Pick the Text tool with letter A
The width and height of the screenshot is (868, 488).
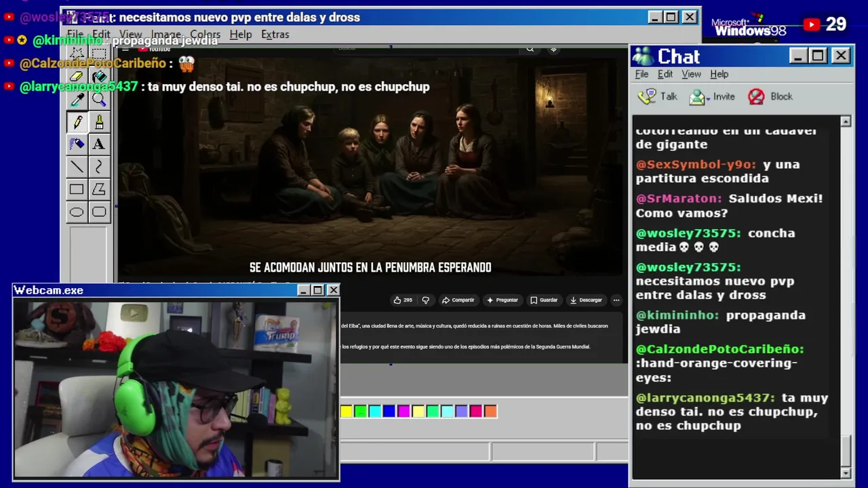click(x=99, y=144)
